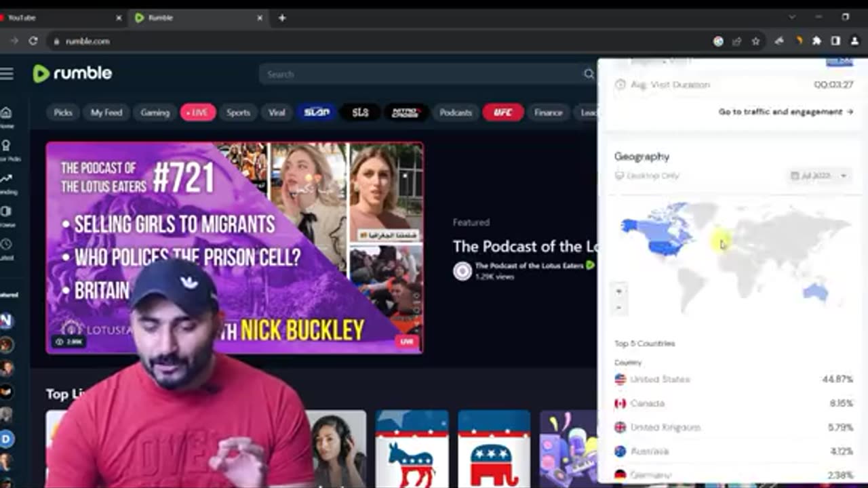Click the Geography heading

pos(642,157)
